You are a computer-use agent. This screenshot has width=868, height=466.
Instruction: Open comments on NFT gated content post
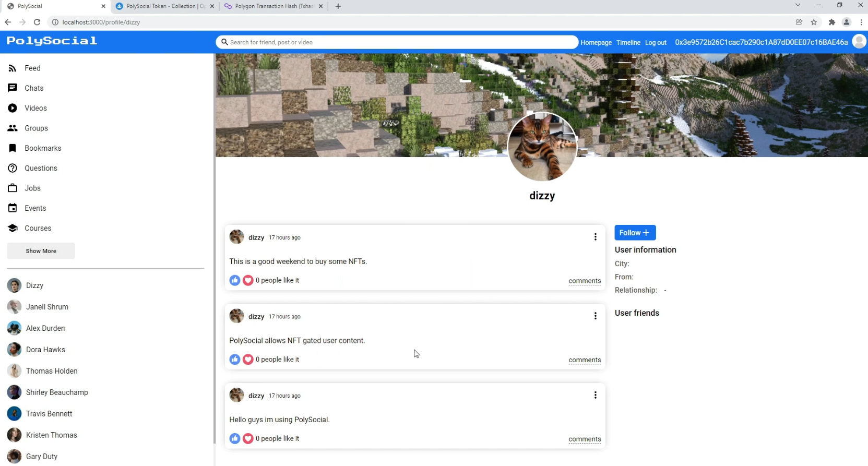[x=585, y=360]
